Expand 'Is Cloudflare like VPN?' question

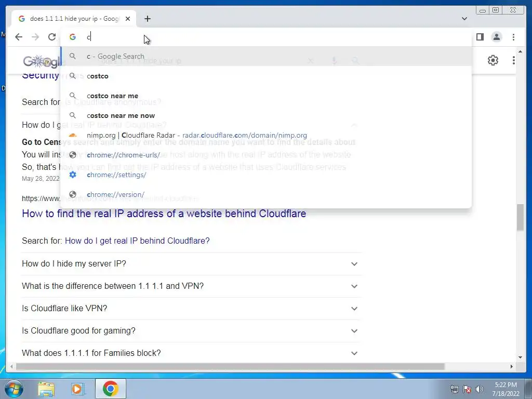191,309
